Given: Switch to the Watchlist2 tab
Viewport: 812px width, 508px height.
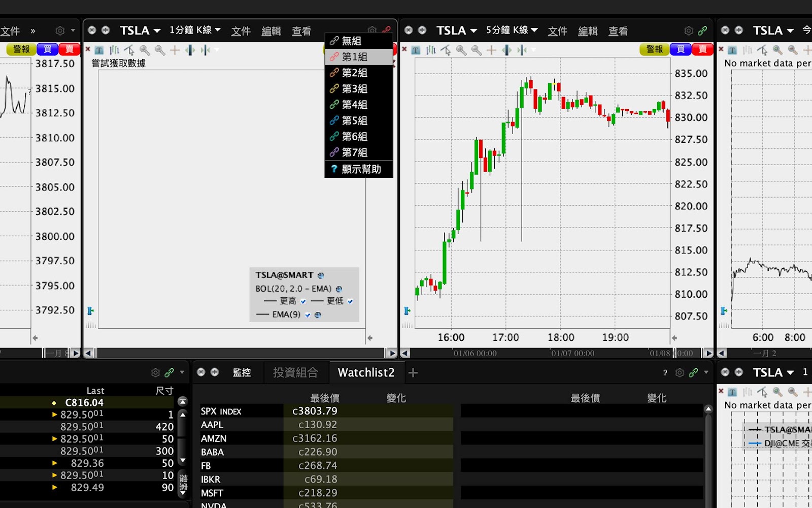Looking at the screenshot, I should [x=366, y=372].
